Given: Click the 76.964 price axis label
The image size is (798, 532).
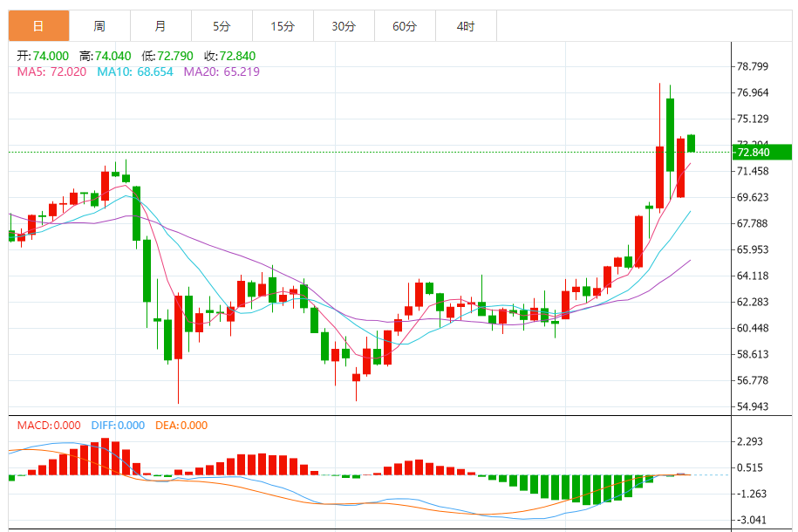Looking at the screenshot, I should (x=753, y=92).
